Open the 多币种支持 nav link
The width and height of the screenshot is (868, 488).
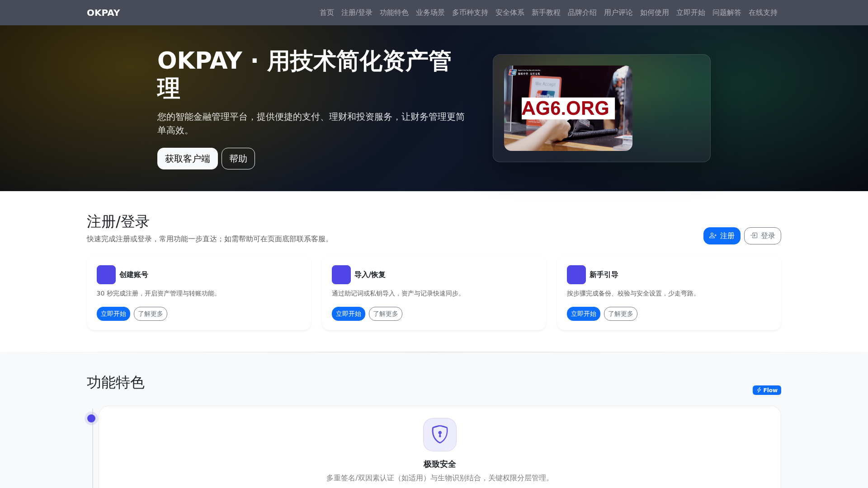pos(470,13)
